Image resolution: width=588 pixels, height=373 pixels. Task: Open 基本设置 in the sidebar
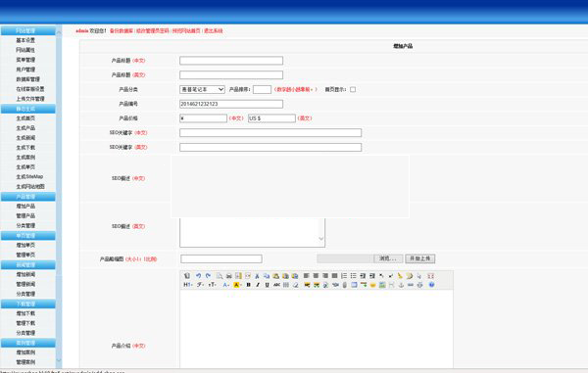tap(25, 40)
